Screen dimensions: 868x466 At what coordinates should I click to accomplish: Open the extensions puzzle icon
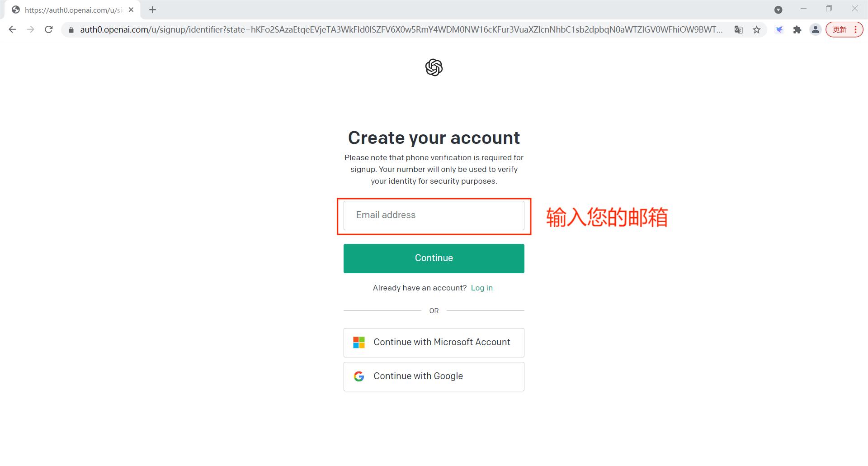point(797,30)
